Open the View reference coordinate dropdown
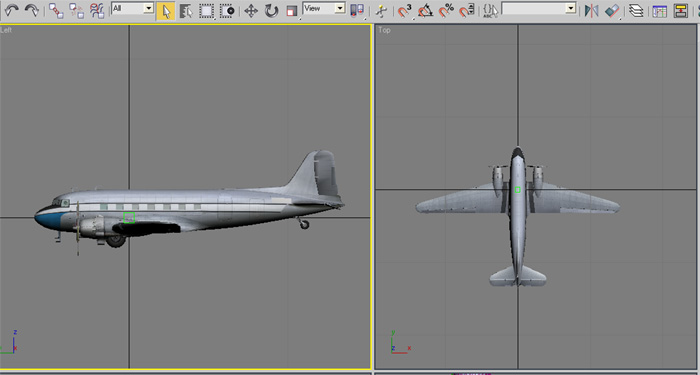This screenshot has height=375, width=700. pyautogui.click(x=324, y=8)
